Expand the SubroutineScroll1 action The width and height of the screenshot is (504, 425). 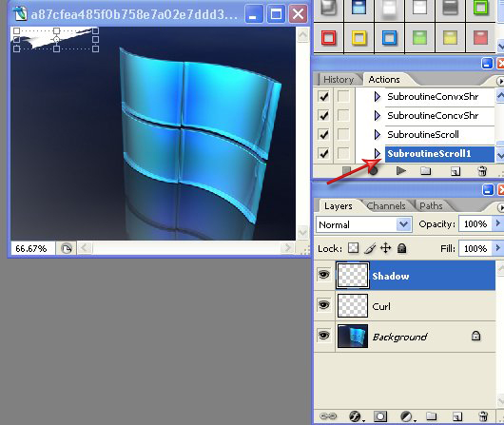pos(378,153)
